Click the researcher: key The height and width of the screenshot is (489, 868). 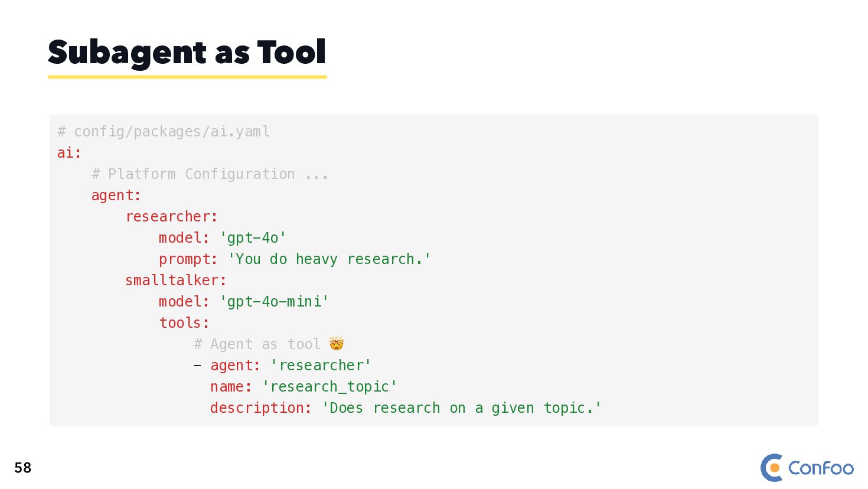(172, 216)
